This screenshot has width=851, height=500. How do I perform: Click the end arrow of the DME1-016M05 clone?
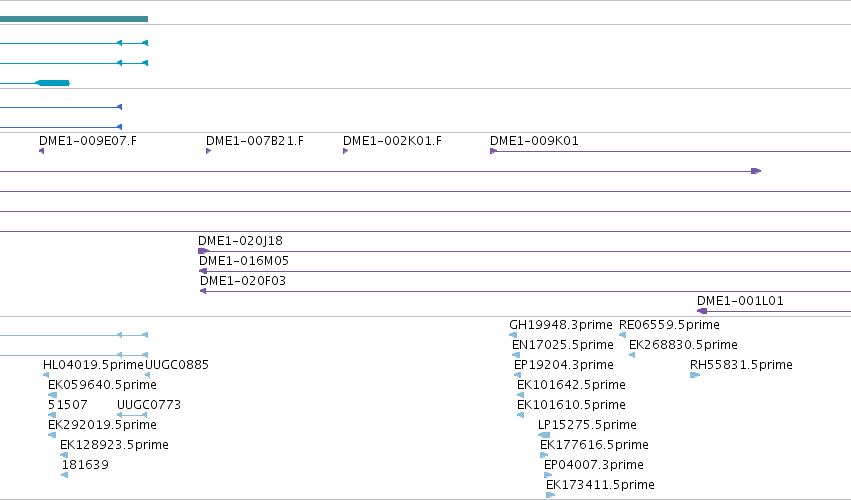point(203,271)
